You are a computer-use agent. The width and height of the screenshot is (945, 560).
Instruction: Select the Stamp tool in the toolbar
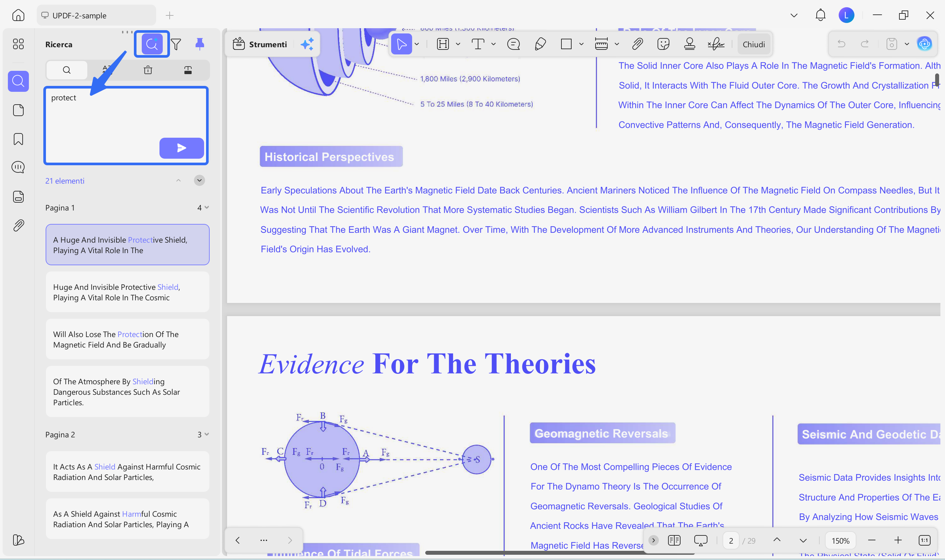tap(689, 44)
